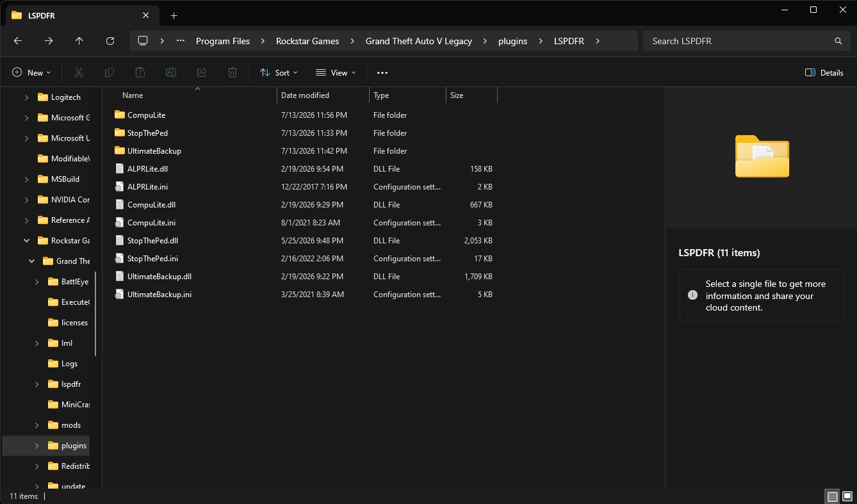Sort by the Date modified column header
857x504 pixels.
click(x=323, y=95)
